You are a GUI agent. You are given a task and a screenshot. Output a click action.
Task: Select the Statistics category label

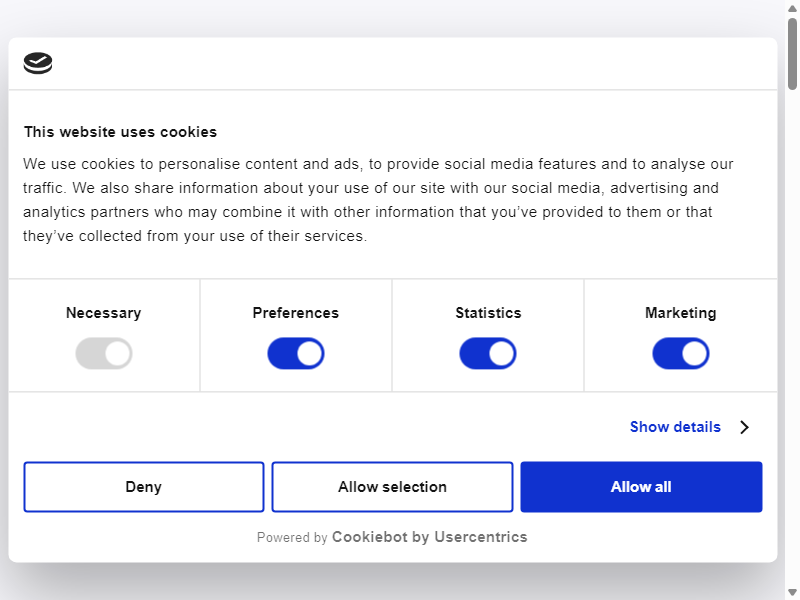coord(488,313)
